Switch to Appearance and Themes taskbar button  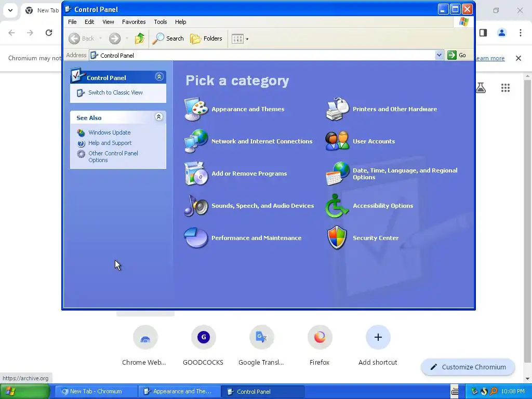pos(179,391)
